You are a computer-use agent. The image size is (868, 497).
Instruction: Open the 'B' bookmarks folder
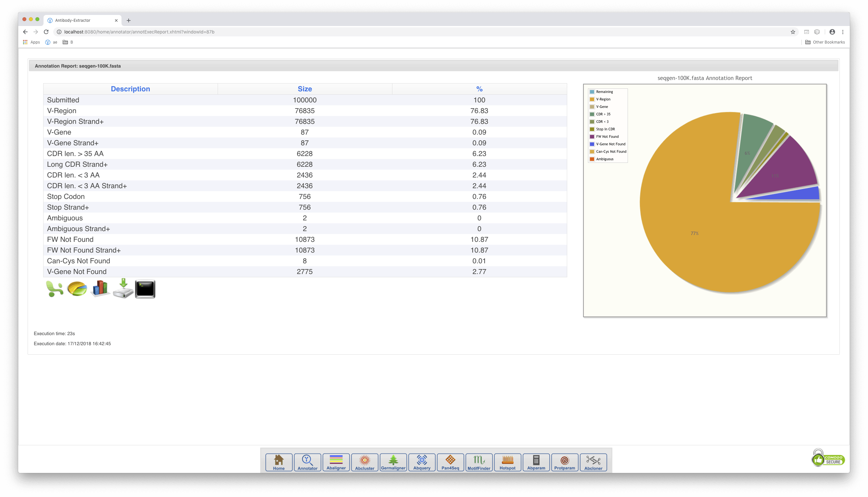click(68, 42)
